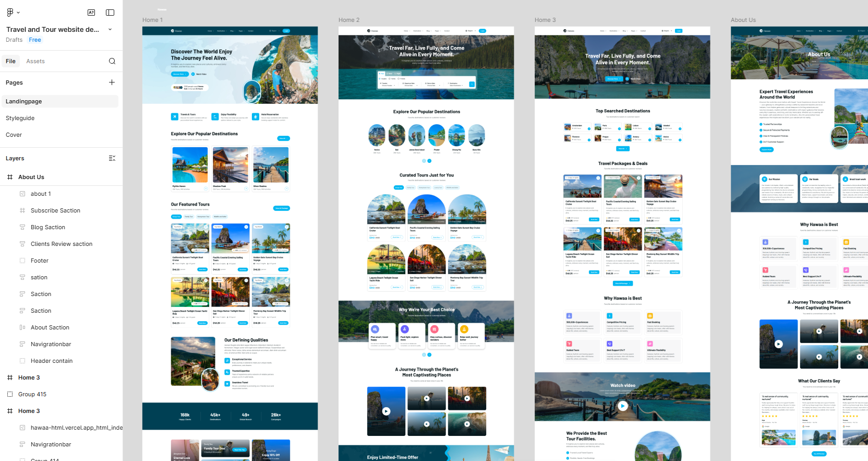The width and height of the screenshot is (868, 461).
Task: Add a new page with plus icon
Action: pos(112,82)
